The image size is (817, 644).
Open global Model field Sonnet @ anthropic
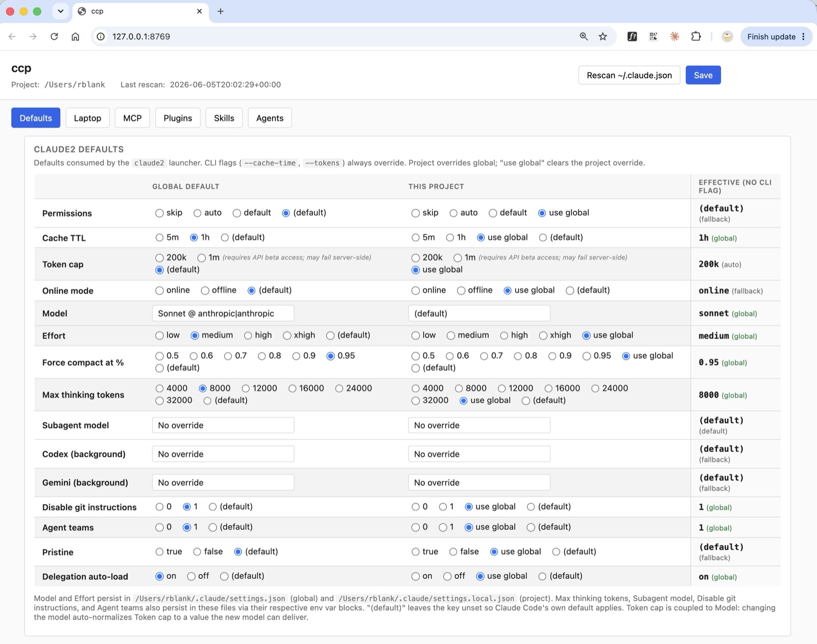[x=223, y=313]
